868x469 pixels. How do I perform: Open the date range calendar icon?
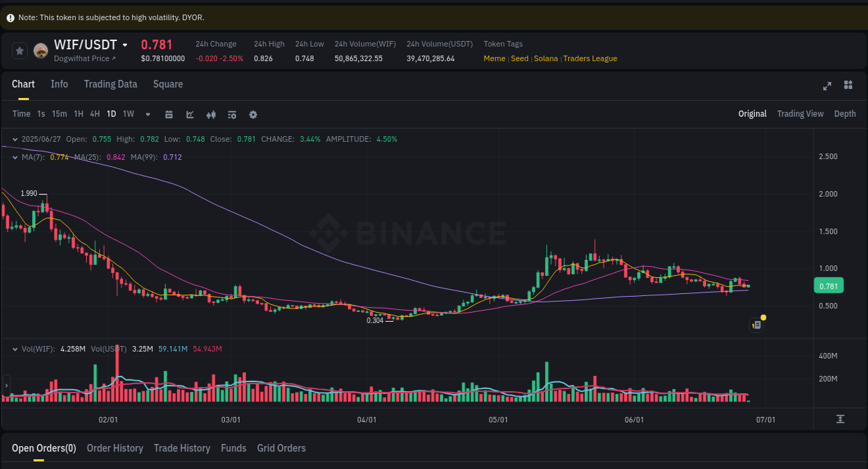click(x=169, y=114)
